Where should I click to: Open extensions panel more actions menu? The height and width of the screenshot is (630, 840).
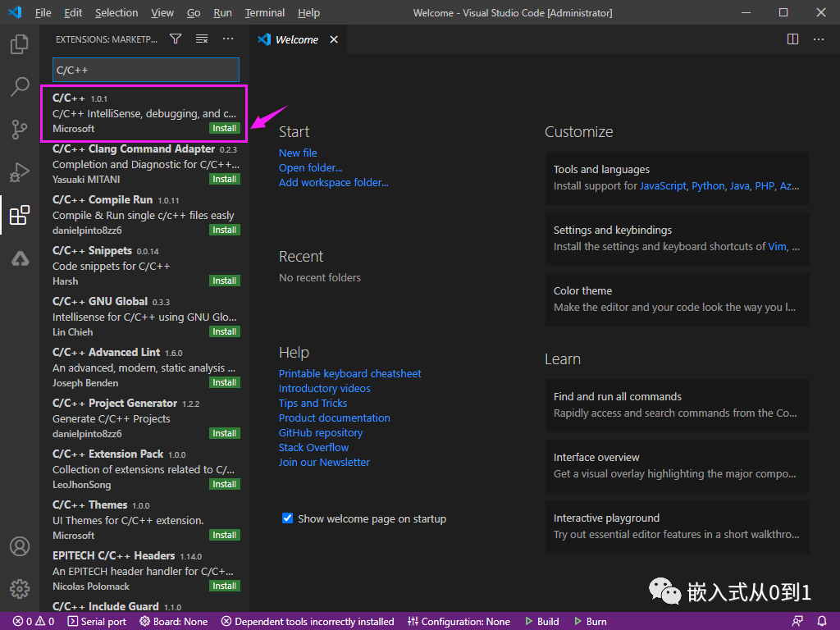[x=228, y=39]
